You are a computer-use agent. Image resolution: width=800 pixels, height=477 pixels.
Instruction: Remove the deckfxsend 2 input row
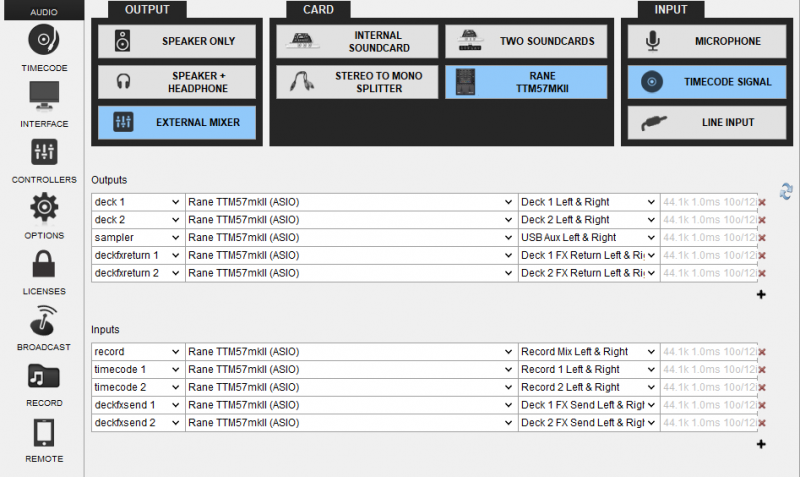click(762, 423)
